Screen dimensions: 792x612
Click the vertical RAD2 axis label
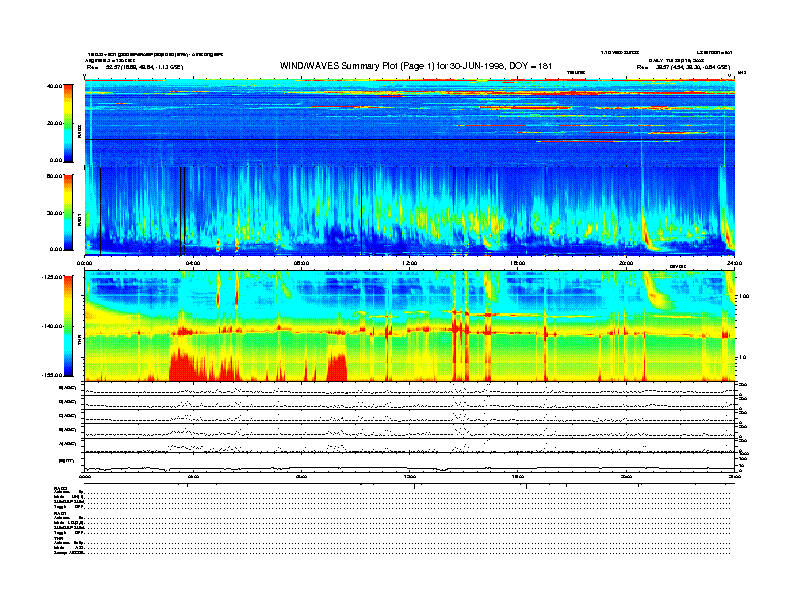(x=79, y=132)
